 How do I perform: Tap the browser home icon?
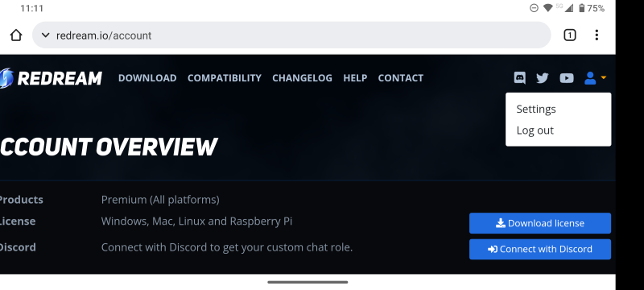click(x=16, y=35)
